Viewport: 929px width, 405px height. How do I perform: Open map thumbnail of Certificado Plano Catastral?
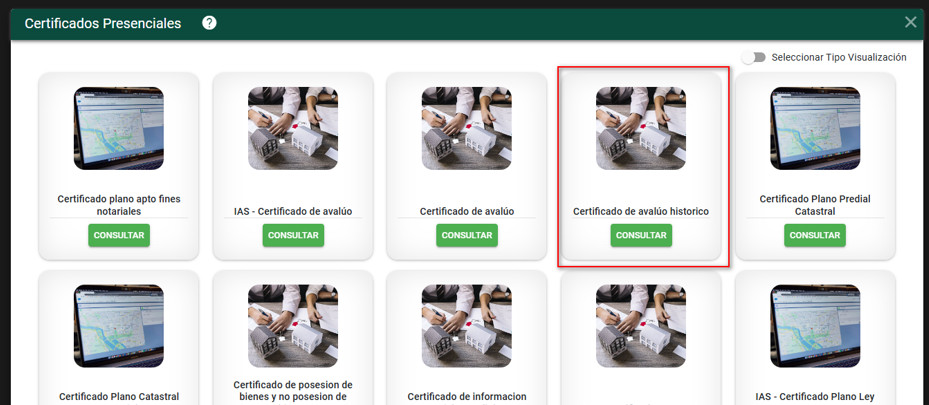click(119, 326)
